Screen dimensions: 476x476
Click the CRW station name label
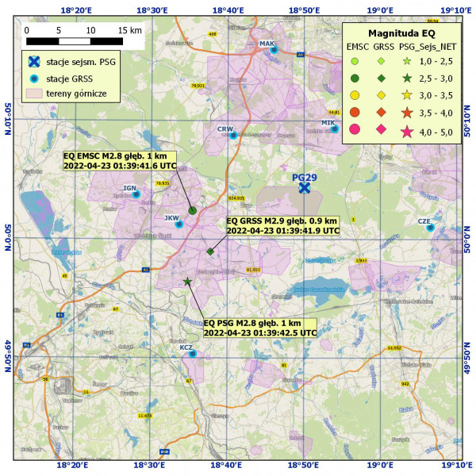pos(225,129)
